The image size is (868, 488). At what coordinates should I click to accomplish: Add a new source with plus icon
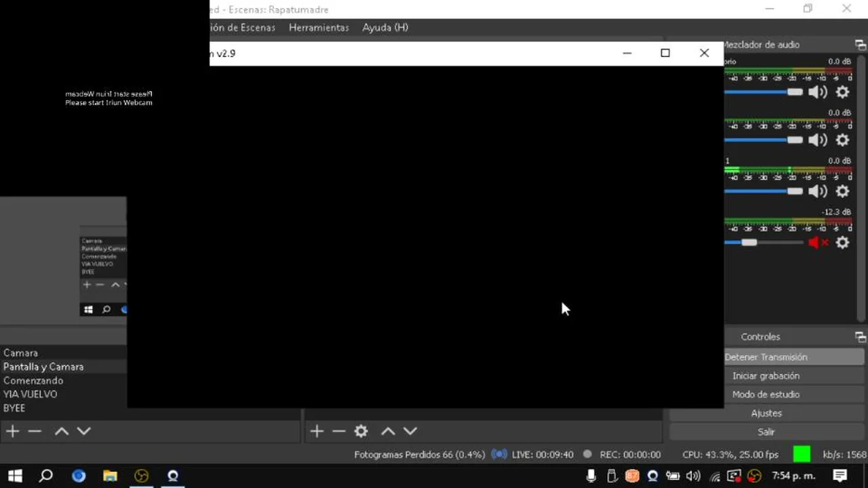coord(317,431)
